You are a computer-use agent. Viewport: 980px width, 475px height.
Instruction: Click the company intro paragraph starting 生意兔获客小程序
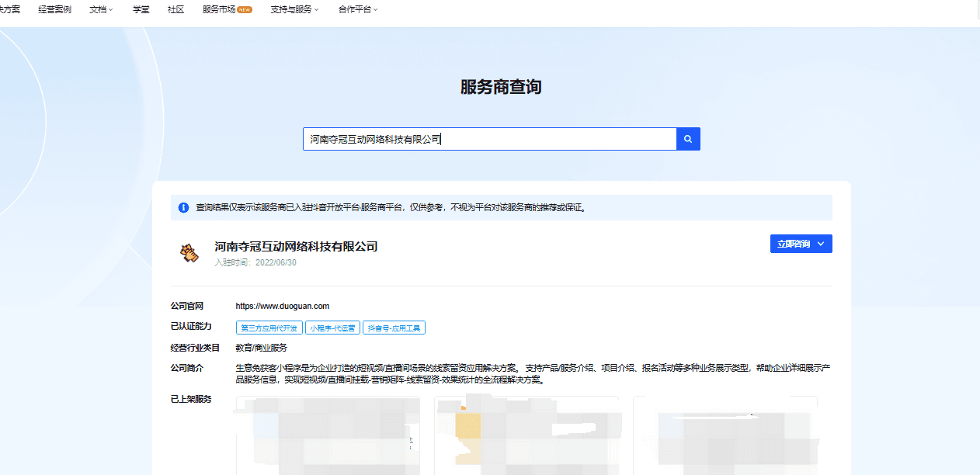coord(533,374)
